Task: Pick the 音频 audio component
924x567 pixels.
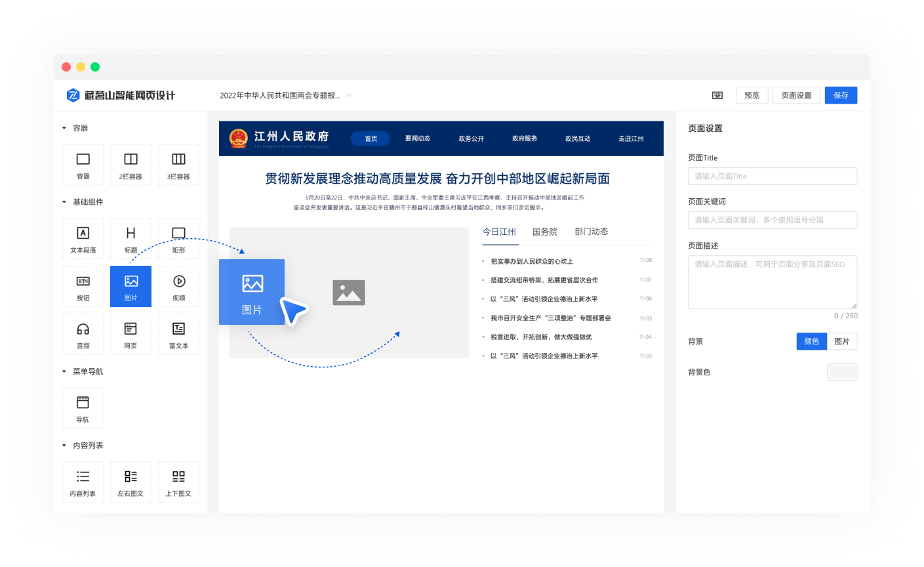Action: click(83, 334)
